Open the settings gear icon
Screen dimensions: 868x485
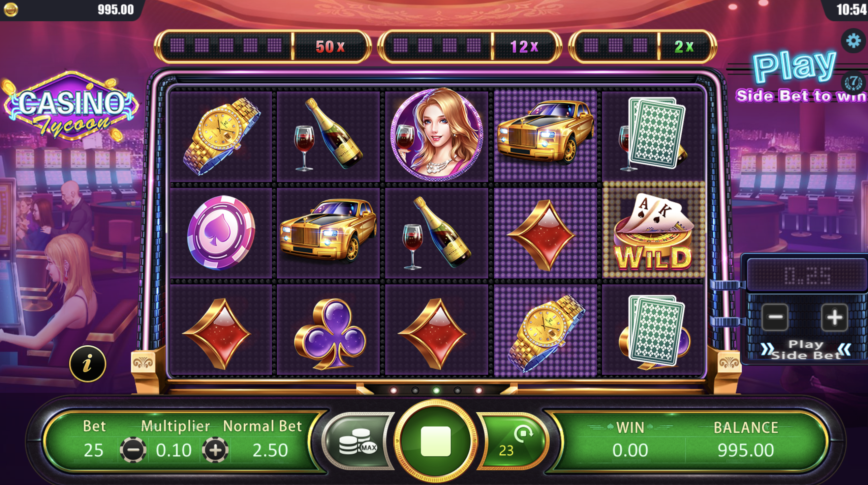pyautogui.click(x=853, y=40)
